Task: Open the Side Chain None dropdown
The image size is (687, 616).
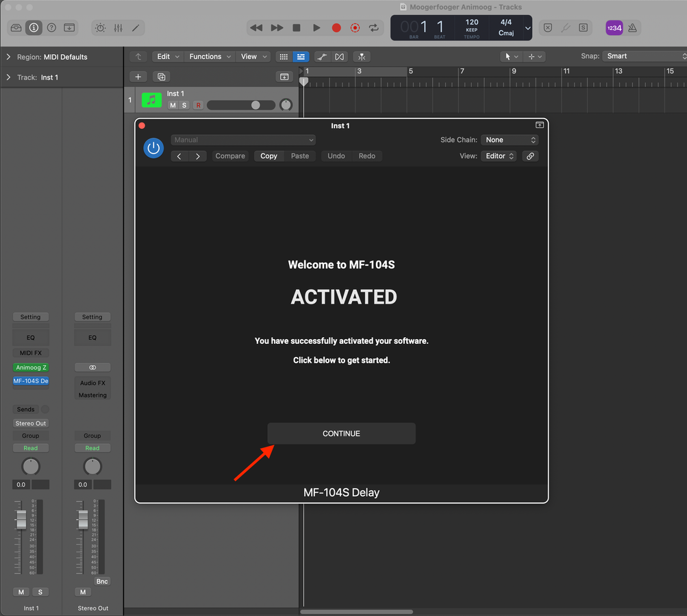Action: [510, 140]
